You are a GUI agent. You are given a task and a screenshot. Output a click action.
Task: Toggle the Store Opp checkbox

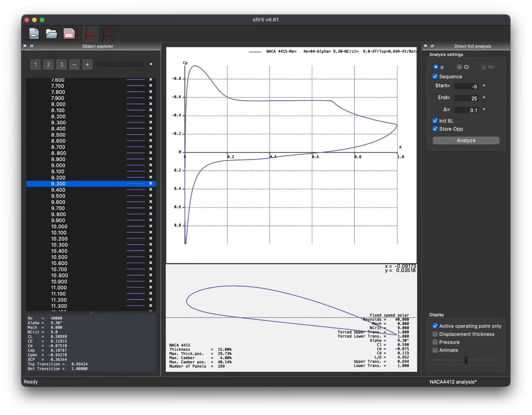(x=435, y=129)
